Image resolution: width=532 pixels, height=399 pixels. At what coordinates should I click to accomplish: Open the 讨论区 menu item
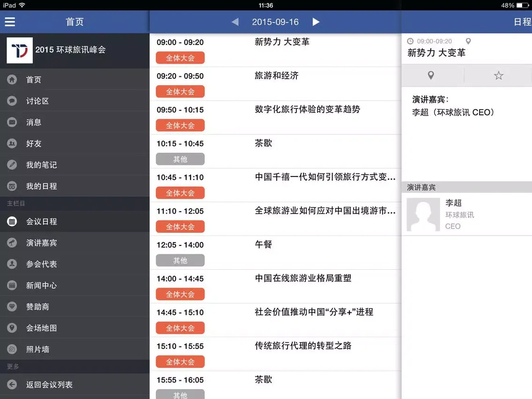click(74, 101)
